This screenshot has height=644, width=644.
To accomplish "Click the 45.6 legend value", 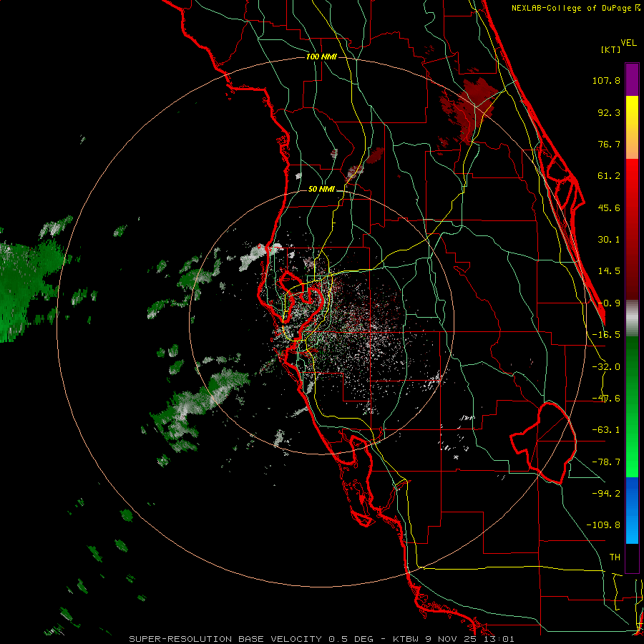I will [609, 208].
